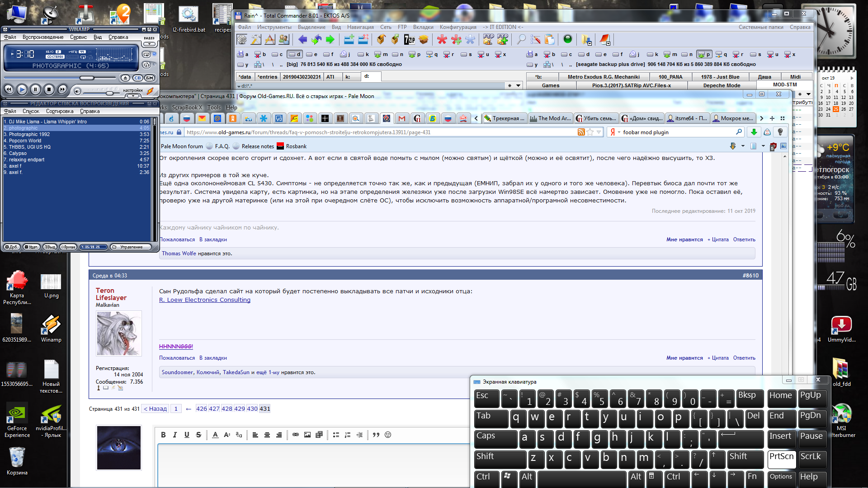Screen dimensions: 868x488
Task: Expand the Winamp видео dropdown arrow
Action: (149, 44)
